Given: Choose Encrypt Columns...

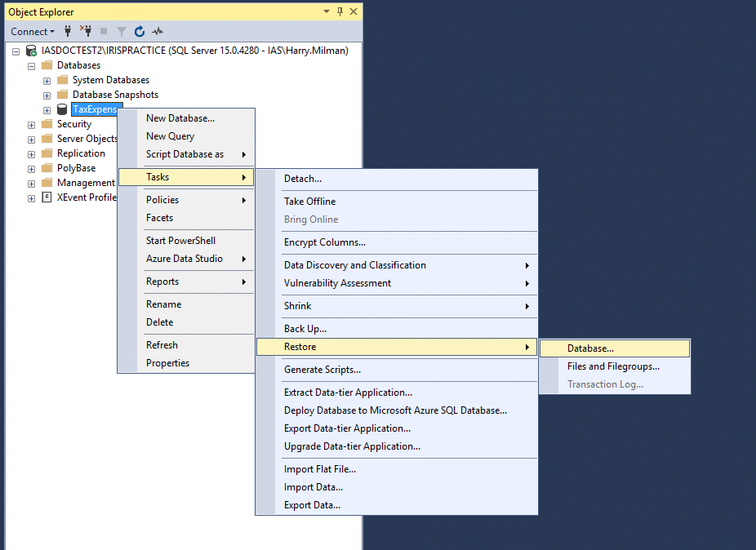Looking at the screenshot, I should point(397,242).
